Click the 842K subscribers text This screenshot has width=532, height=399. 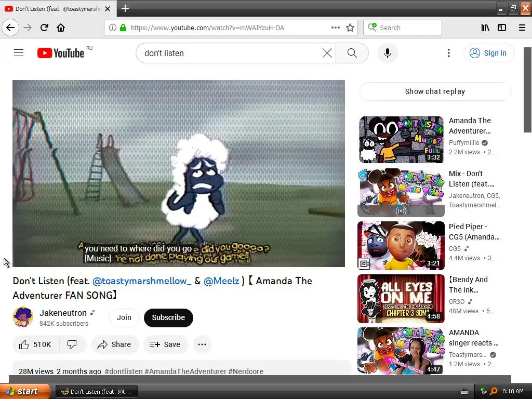tap(64, 324)
